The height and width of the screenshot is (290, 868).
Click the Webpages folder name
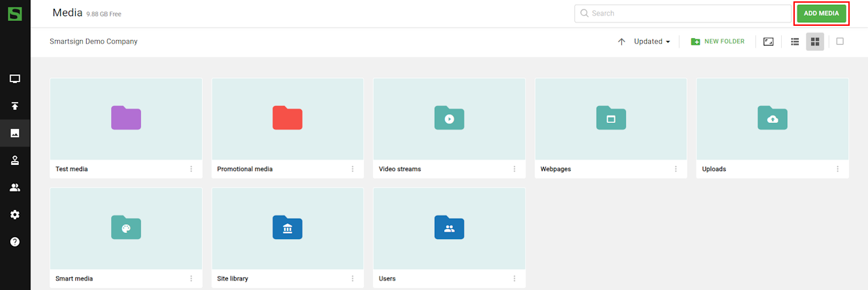[x=555, y=169]
